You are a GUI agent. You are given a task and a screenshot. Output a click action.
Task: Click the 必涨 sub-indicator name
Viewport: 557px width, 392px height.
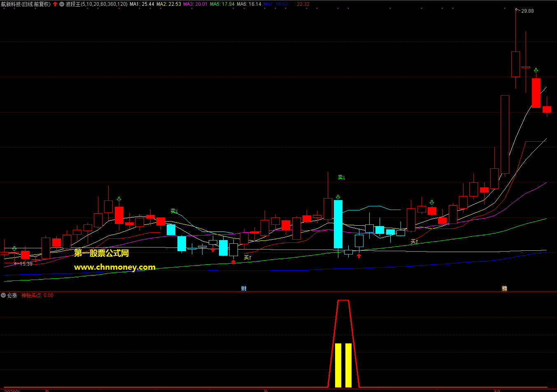coord(12,295)
